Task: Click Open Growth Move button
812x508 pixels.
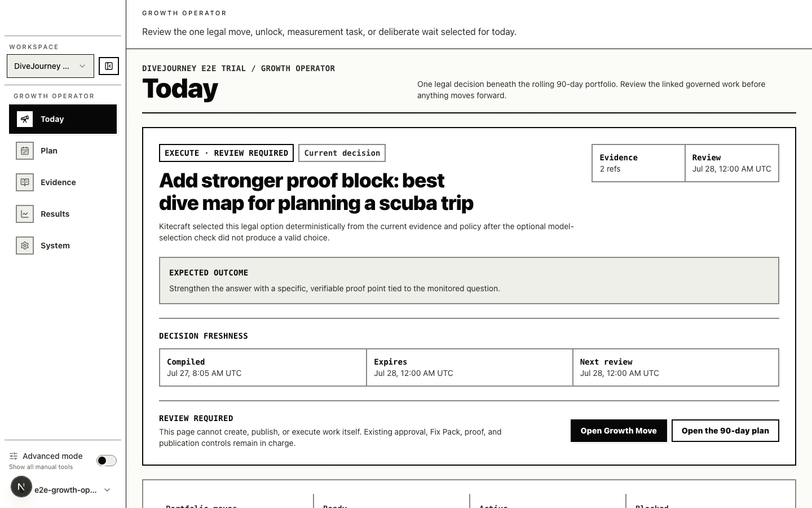Action: click(x=619, y=431)
